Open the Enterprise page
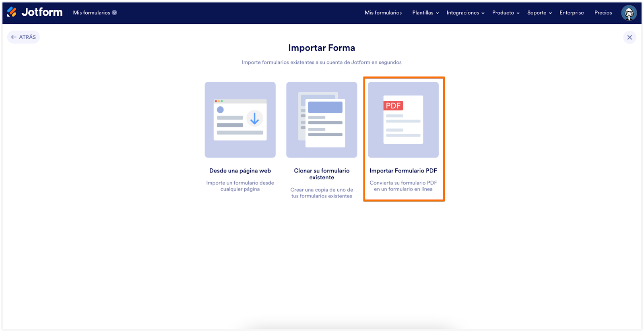The image size is (644, 332). [x=572, y=13]
